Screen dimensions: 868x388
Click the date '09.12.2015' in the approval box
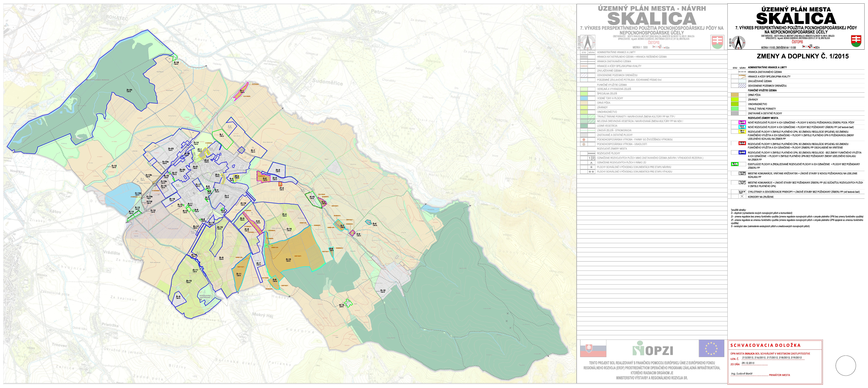(x=748, y=363)
